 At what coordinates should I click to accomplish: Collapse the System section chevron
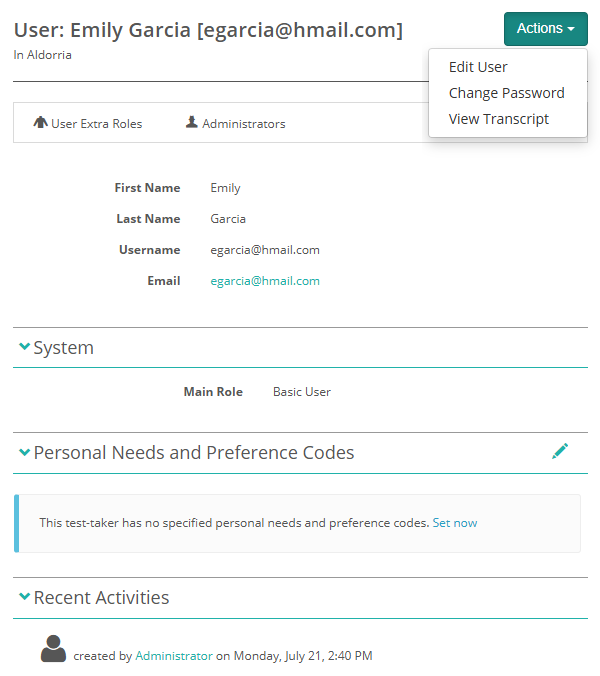tap(24, 347)
